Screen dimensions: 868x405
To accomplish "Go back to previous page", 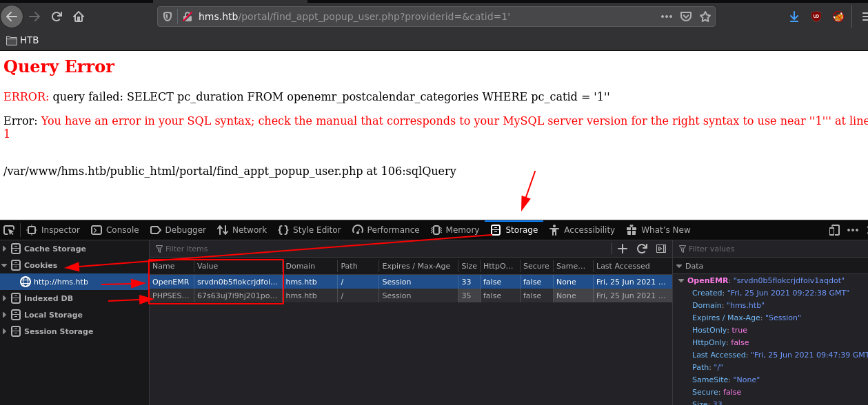I will coord(12,17).
